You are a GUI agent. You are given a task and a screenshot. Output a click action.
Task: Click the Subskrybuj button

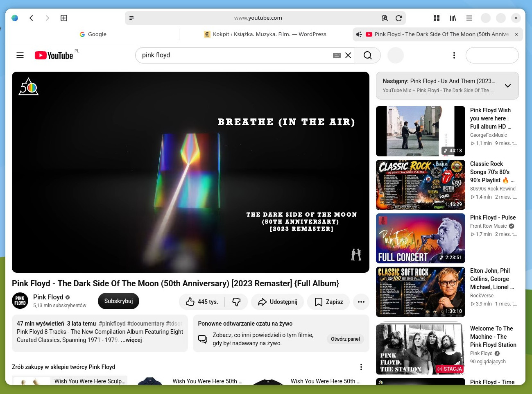[119, 301]
